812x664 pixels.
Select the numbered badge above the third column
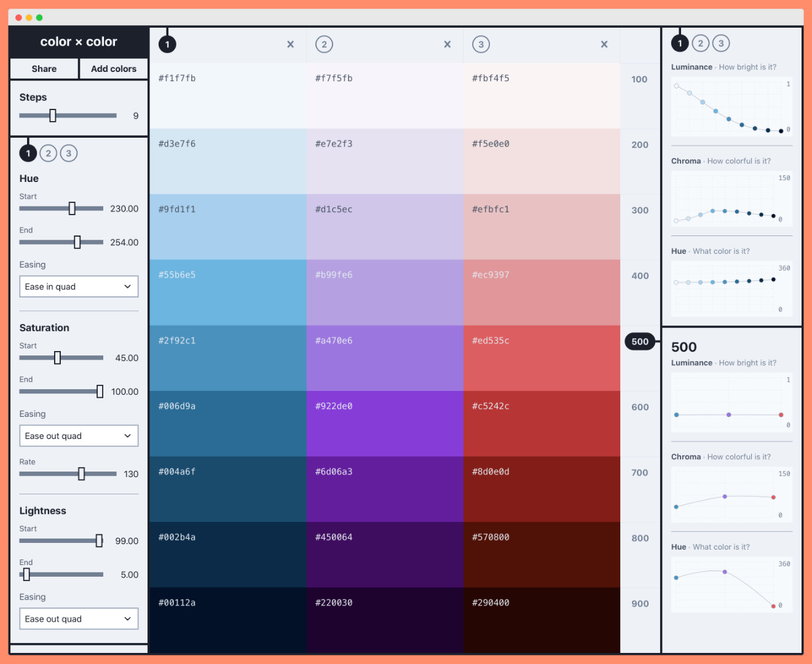point(481,44)
